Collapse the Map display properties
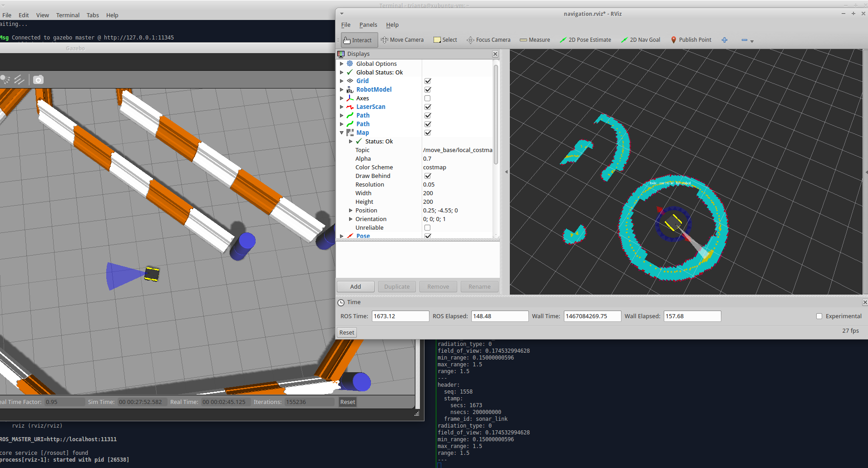Viewport: 868px width, 468px height. point(342,133)
